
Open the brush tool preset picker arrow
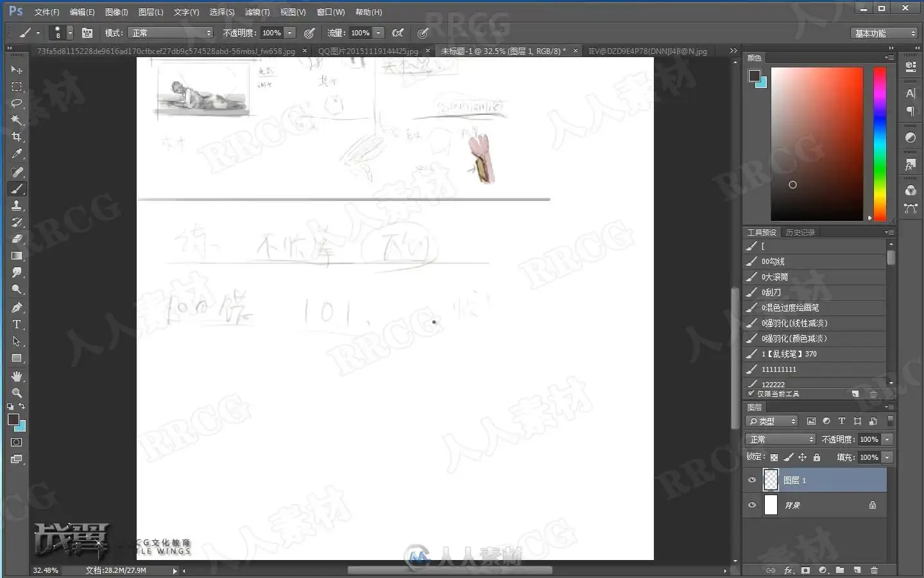[x=38, y=33]
